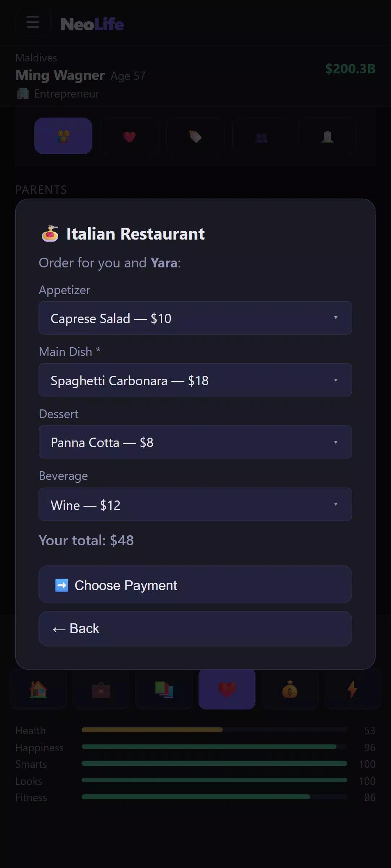
Task: Expand the Appetizer Caprese Salad dropdown
Action: coord(195,318)
